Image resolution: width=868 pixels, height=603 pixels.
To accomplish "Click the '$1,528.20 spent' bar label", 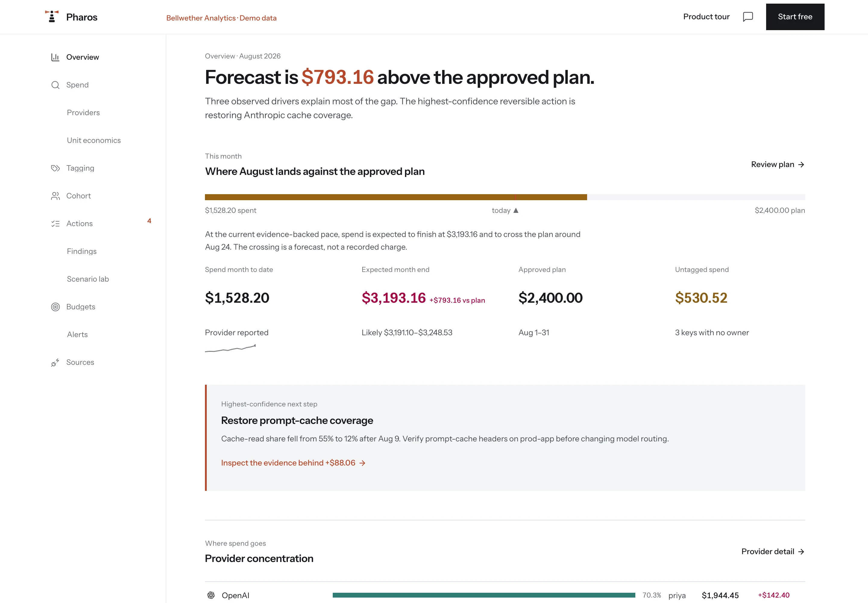I will click(x=230, y=210).
